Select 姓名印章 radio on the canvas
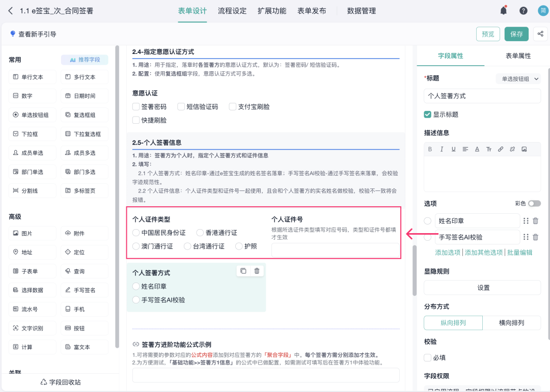Image resolution: width=550 pixels, height=392 pixels. click(x=136, y=287)
